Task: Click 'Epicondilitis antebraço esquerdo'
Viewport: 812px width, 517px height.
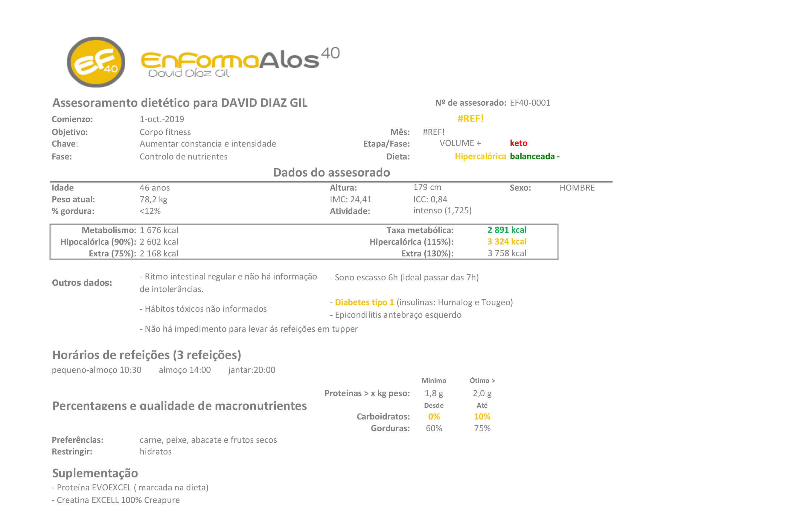Action: [x=396, y=315]
